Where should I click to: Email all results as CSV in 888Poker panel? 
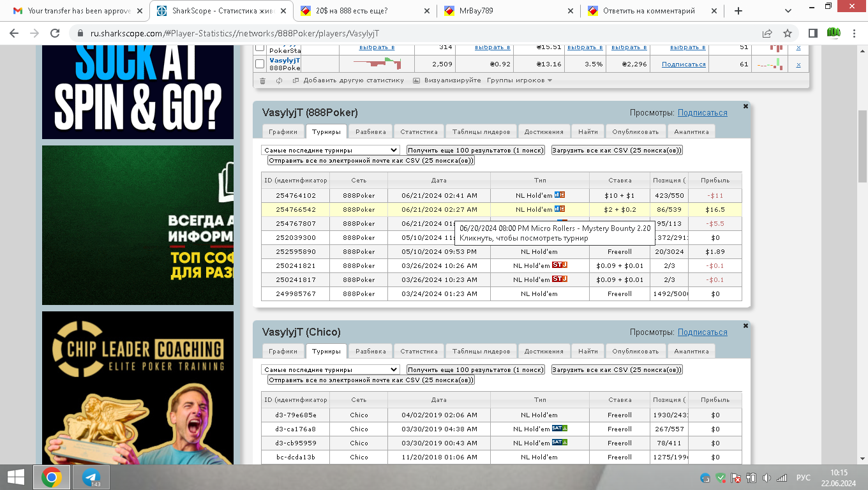371,160
